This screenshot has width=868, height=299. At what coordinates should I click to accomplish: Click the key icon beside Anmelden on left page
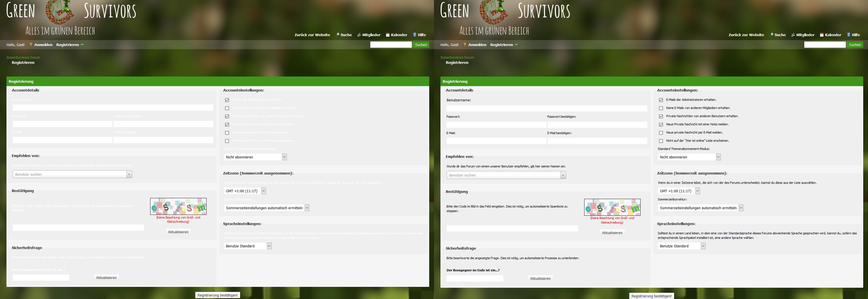tap(31, 45)
